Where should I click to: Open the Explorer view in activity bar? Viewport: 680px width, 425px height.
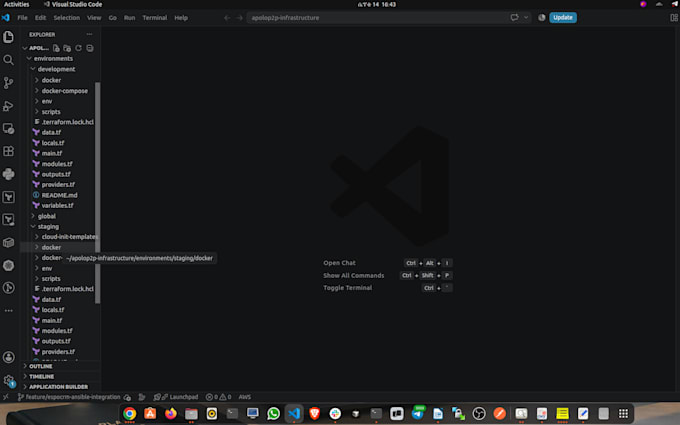pos(8,37)
